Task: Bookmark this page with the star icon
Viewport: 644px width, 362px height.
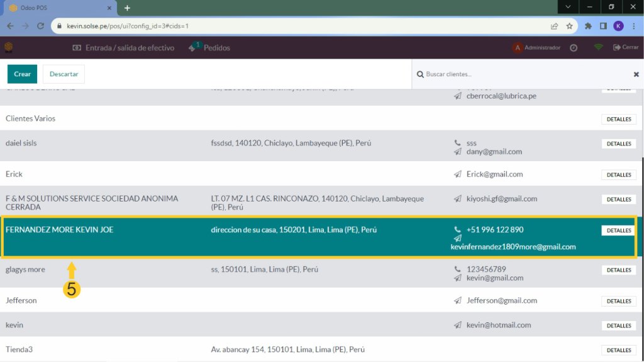Action: pyautogui.click(x=569, y=26)
